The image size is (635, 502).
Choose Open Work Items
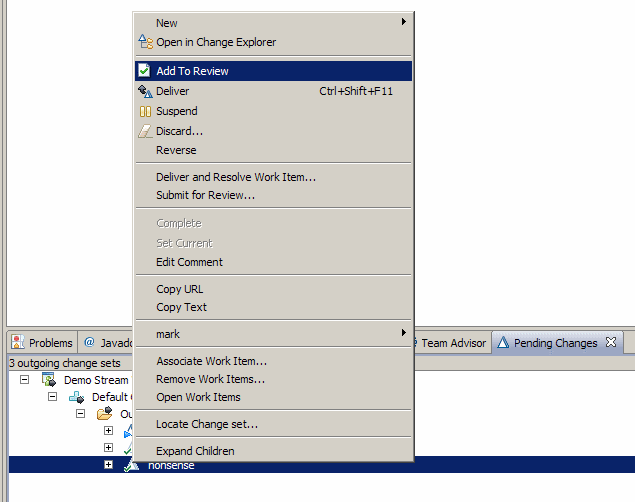273,397
